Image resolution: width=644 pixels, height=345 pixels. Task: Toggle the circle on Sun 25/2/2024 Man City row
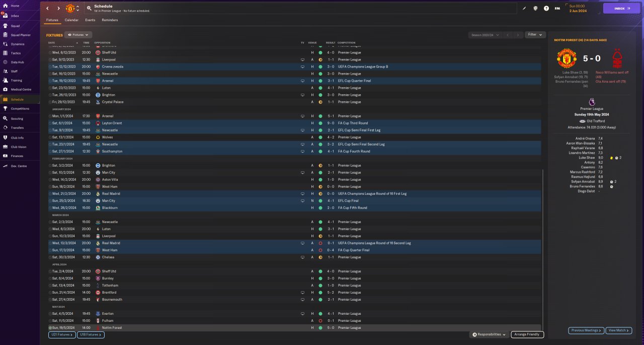(x=50, y=200)
